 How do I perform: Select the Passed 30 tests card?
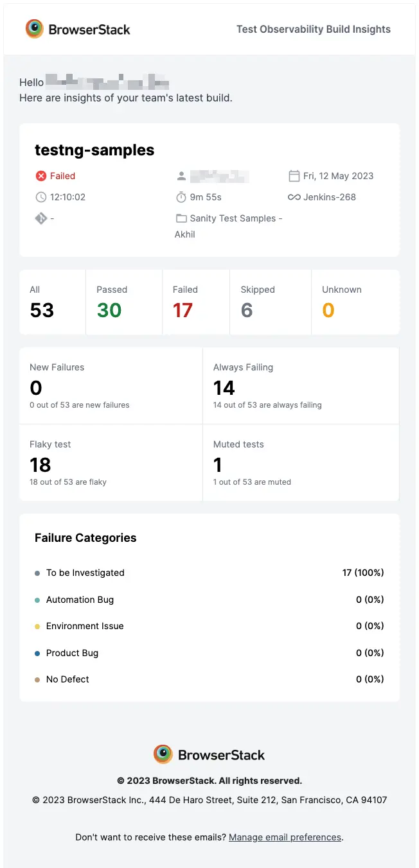pos(124,302)
